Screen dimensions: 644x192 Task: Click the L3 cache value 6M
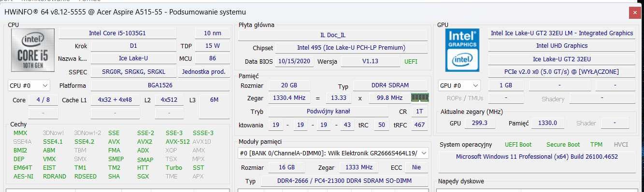click(214, 100)
